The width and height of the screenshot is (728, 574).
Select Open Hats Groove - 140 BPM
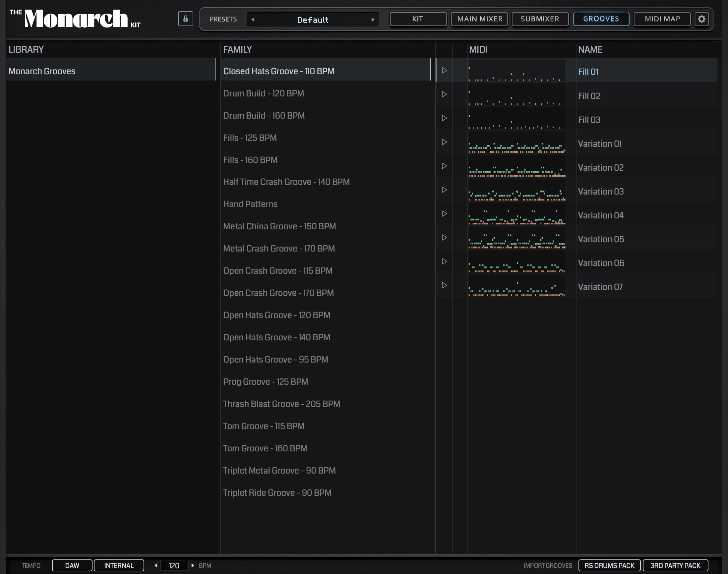point(326,337)
